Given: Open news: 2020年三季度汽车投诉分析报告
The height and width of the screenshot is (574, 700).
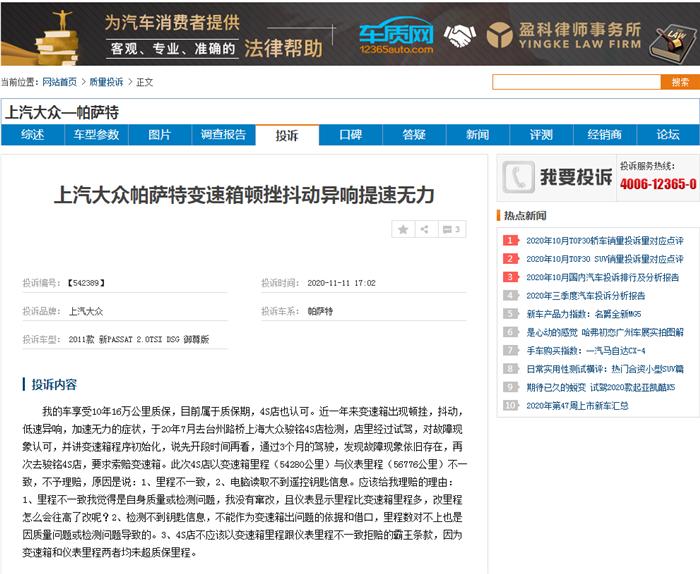Looking at the screenshot, I should coord(585,296).
